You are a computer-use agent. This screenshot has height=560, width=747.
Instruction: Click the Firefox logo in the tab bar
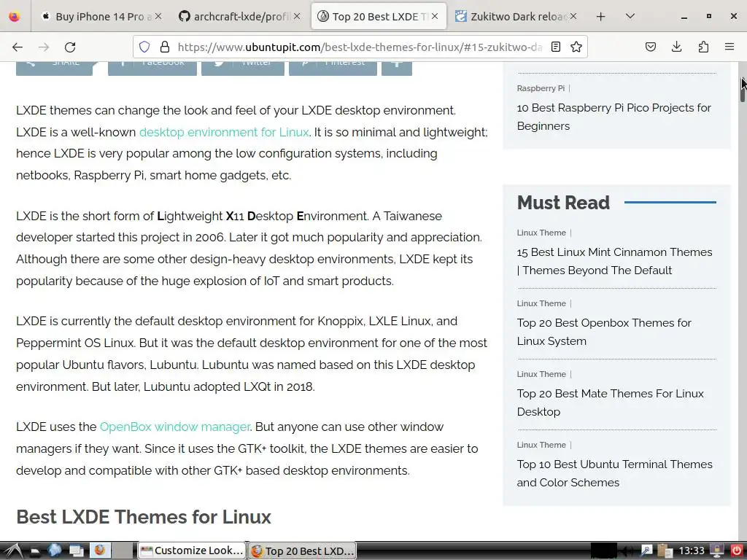[x=15, y=17]
